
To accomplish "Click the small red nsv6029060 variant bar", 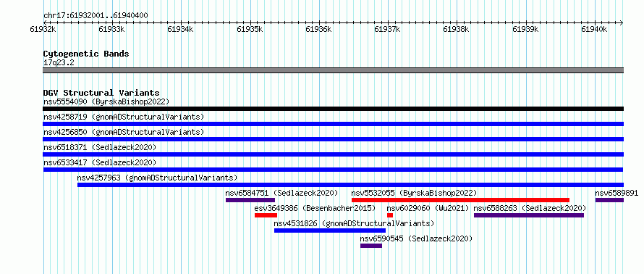I will 390,215.
